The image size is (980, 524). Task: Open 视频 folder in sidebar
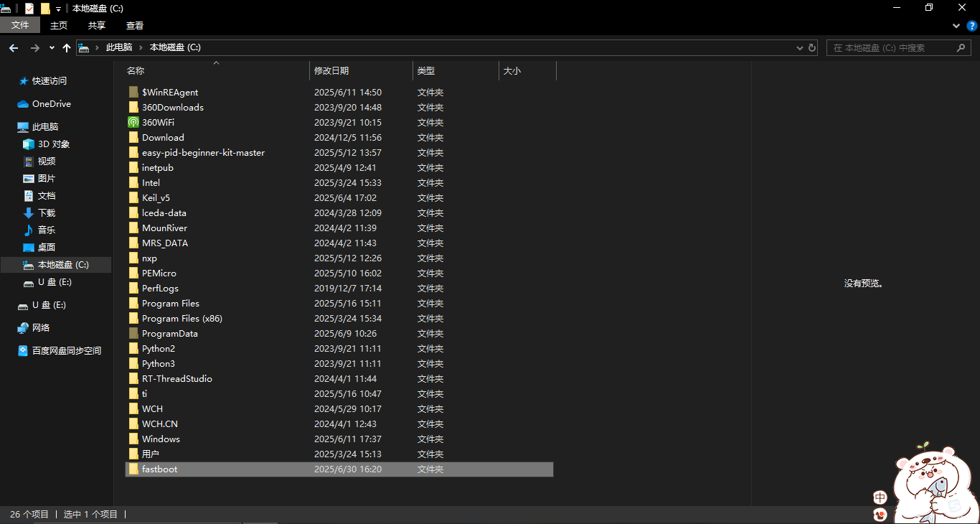46,162
